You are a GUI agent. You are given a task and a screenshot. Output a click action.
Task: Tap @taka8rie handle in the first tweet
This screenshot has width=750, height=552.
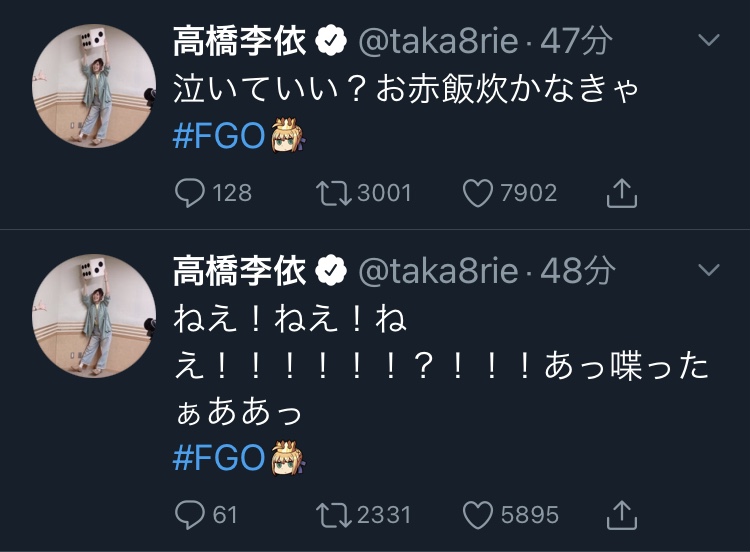tap(438, 41)
